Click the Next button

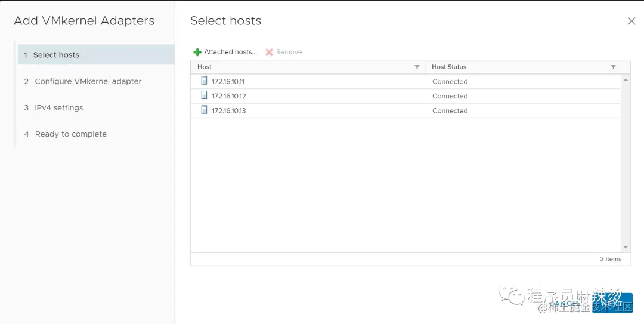pyautogui.click(x=612, y=303)
